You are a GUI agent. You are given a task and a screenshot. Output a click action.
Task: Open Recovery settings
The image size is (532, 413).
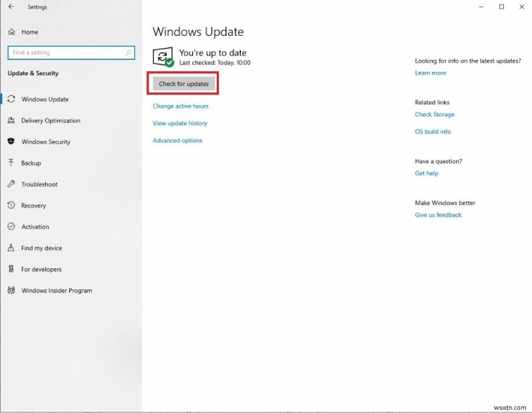(x=36, y=206)
